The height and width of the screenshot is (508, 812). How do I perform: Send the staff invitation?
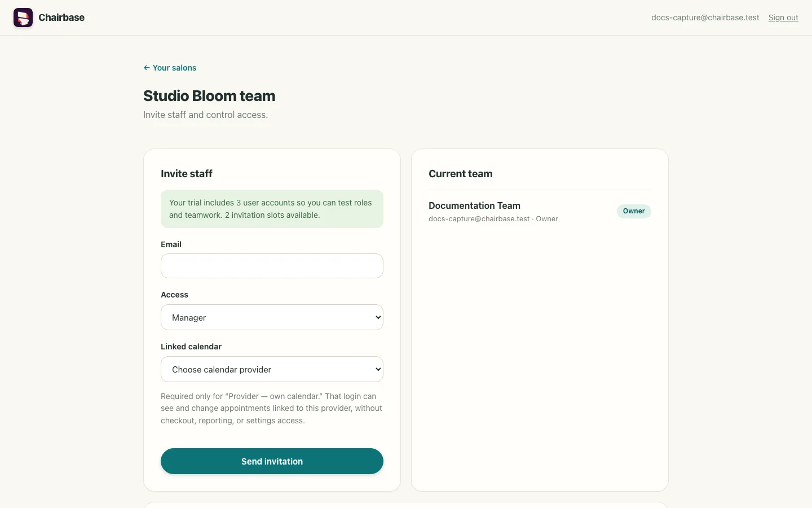tap(272, 461)
